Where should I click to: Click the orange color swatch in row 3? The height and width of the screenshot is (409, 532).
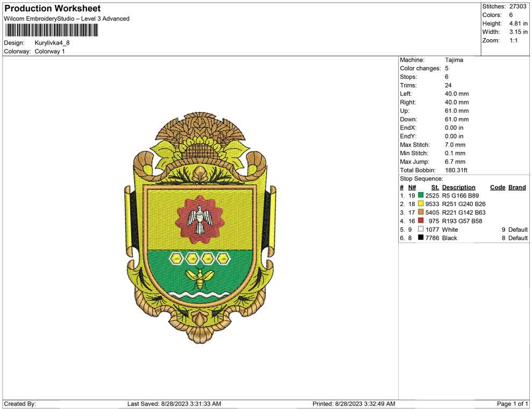[x=421, y=212]
